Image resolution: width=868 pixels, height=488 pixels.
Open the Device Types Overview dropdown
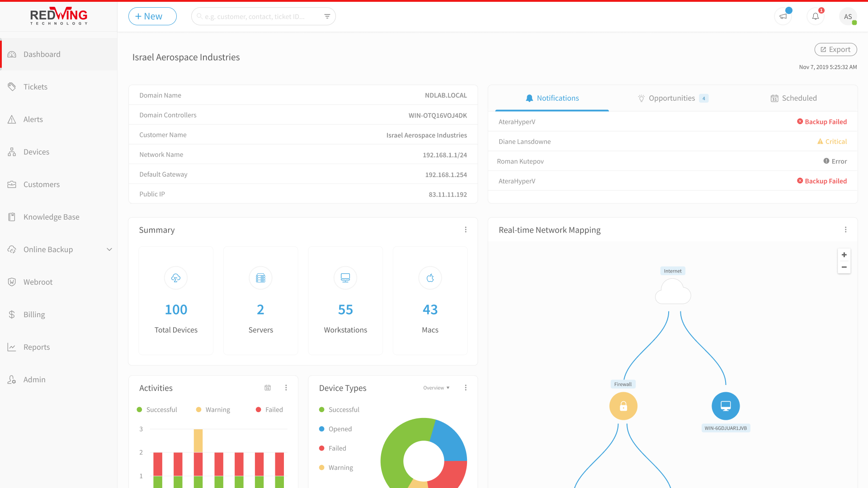(x=436, y=388)
